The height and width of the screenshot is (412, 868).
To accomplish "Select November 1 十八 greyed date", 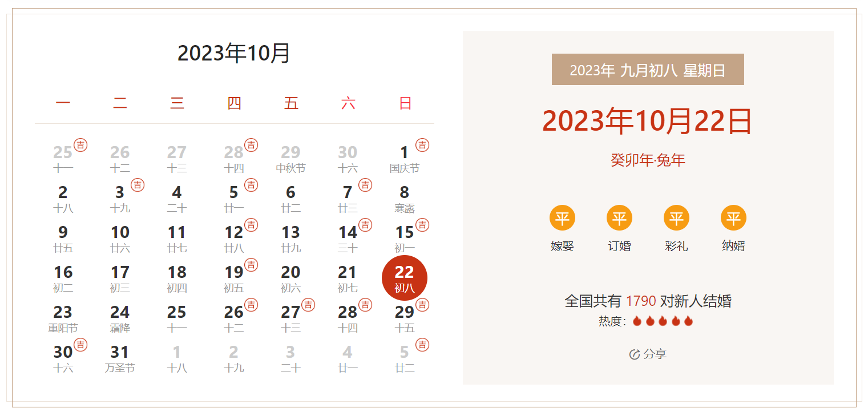I will (x=177, y=358).
